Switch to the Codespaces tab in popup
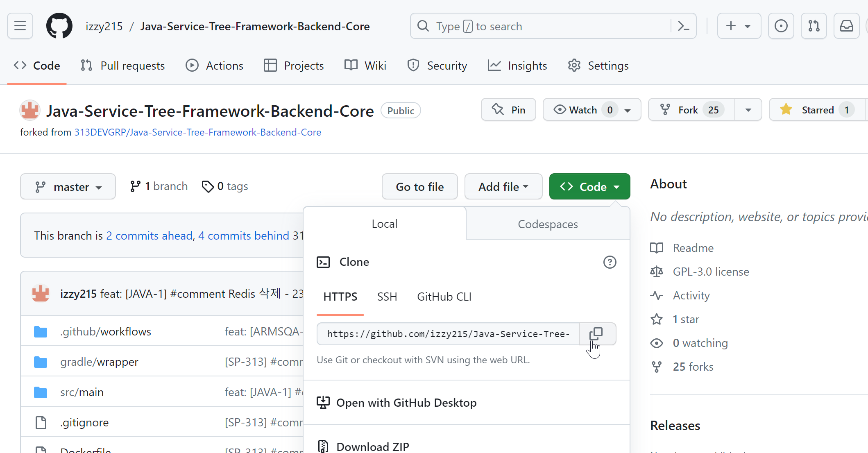The height and width of the screenshot is (453, 868). pos(548,224)
